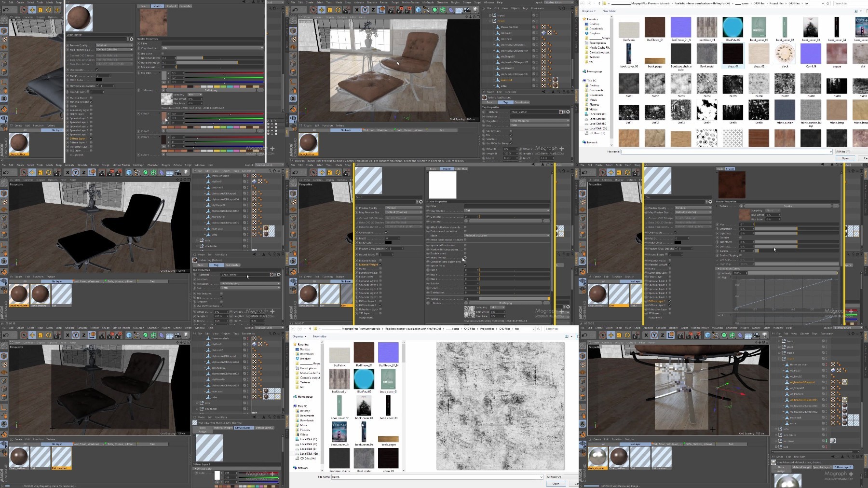Click the Array modeling icon in brown chair frame

tap(443, 10)
